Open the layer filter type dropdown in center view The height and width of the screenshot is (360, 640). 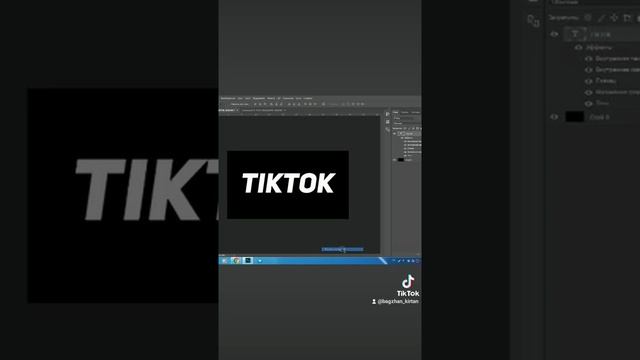[x=402, y=118]
